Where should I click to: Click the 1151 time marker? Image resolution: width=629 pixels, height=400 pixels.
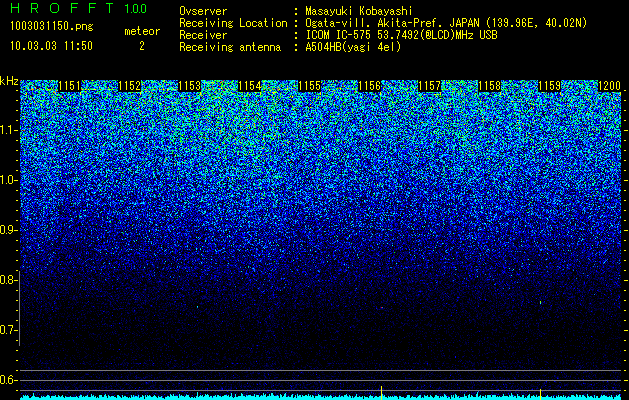point(69,86)
